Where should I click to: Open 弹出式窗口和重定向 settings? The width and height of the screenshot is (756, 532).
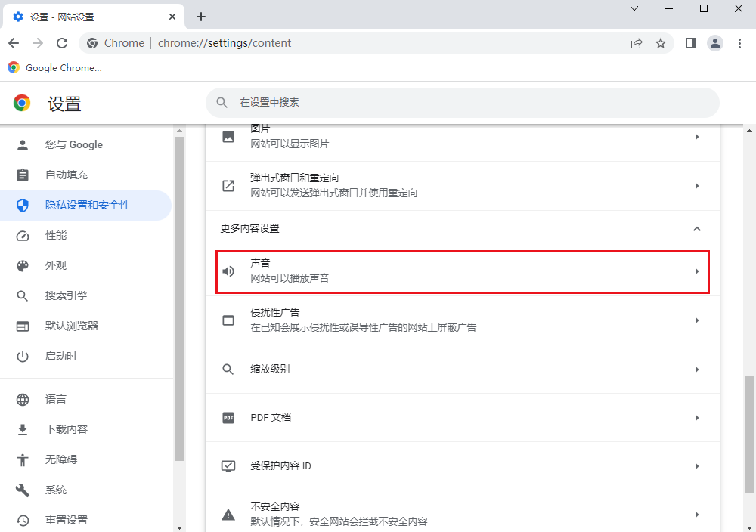point(463,186)
